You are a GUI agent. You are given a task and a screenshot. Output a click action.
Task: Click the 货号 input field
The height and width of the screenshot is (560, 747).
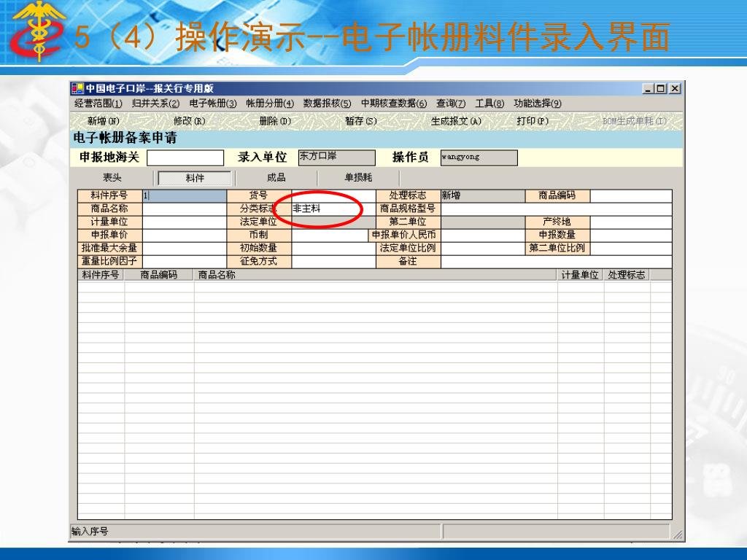[333, 195]
